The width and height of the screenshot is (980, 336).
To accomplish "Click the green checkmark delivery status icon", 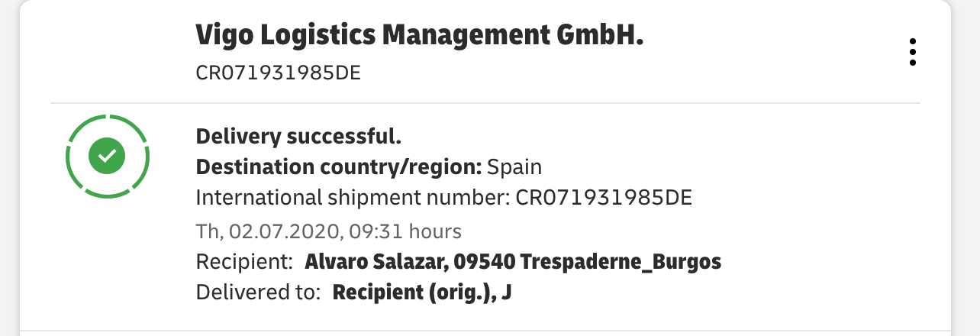I will 108,156.
